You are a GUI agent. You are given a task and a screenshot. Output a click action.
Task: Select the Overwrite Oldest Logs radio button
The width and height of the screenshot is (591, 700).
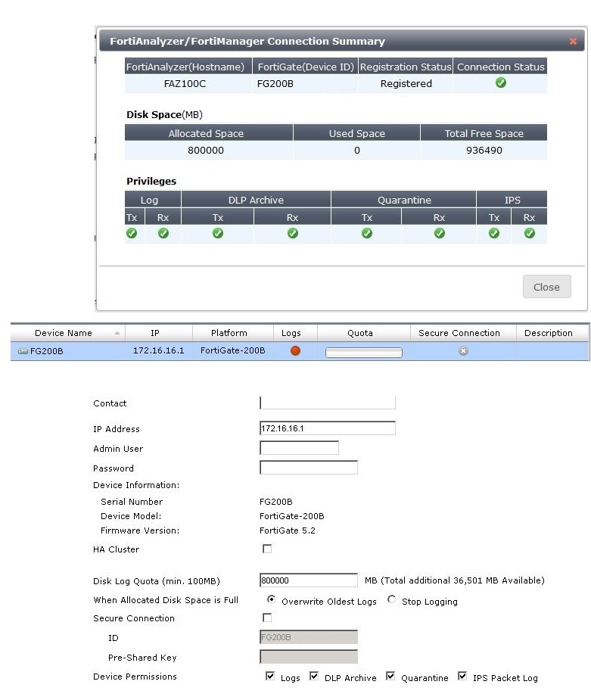tap(271, 599)
